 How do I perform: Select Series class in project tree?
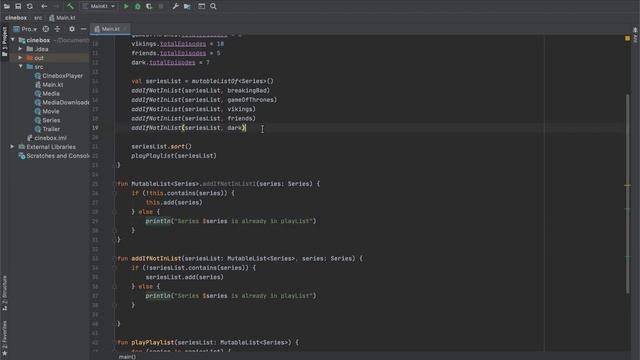pyautogui.click(x=47, y=120)
